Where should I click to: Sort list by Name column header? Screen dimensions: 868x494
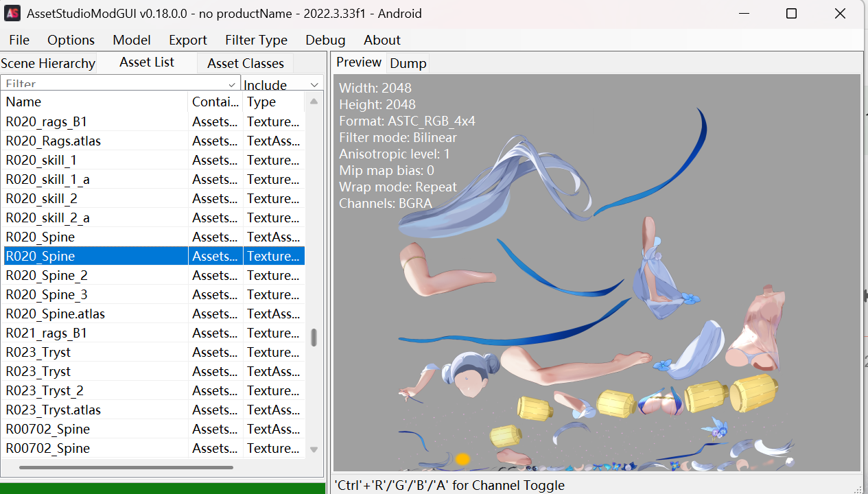pos(95,102)
